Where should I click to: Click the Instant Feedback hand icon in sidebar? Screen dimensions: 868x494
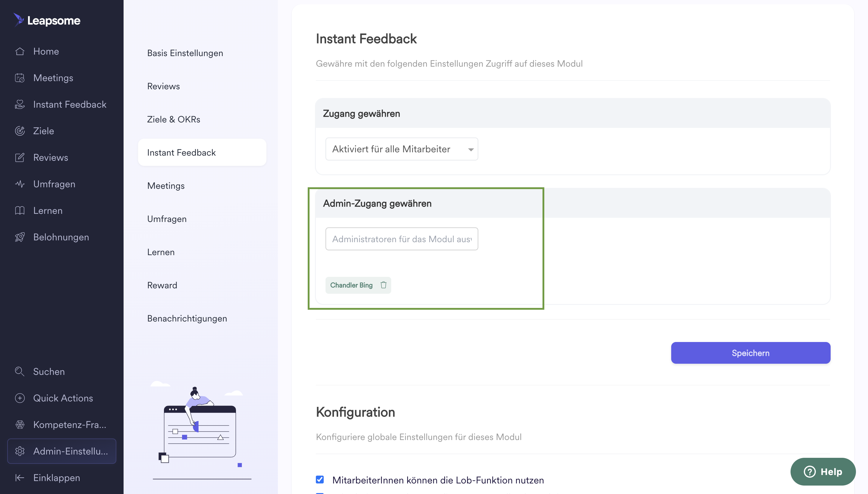coord(20,104)
